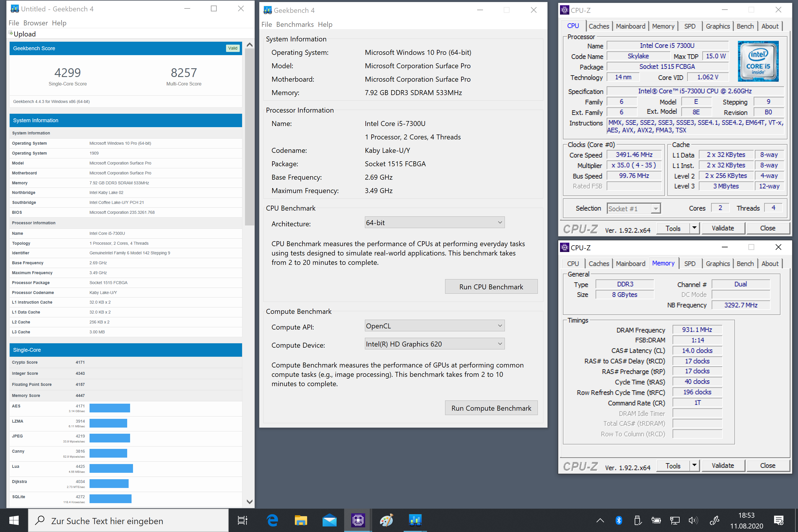Open the Action Center notifications icon

[779, 520]
